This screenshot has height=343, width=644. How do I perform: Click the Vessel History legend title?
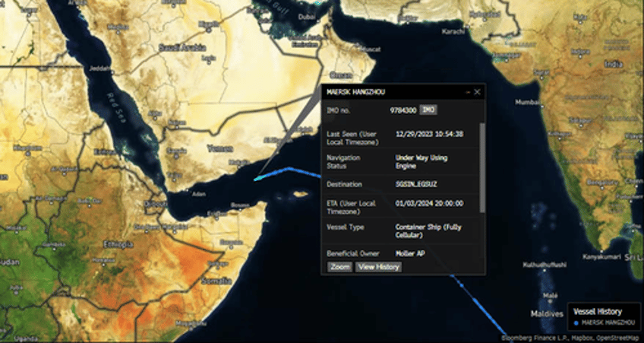coord(598,311)
